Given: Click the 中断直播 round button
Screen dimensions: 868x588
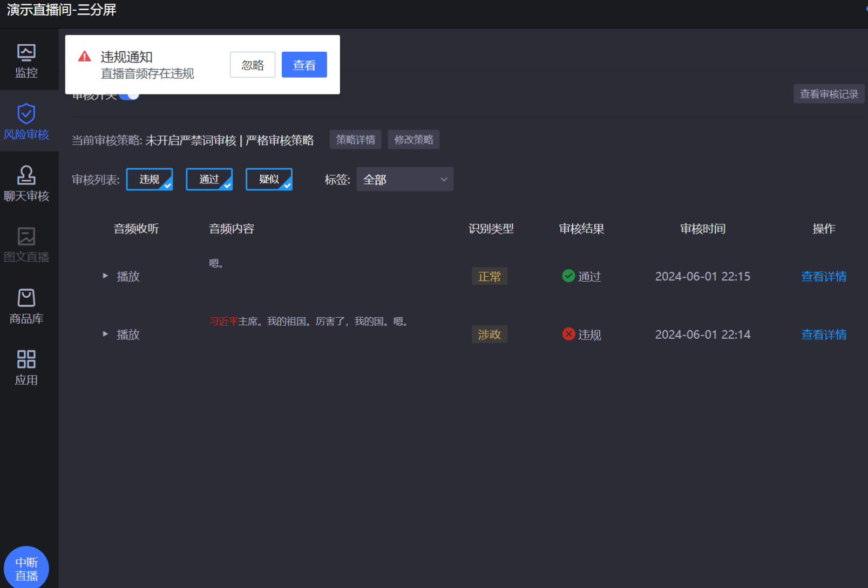Looking at the screenshot, I should pos(26,569).
